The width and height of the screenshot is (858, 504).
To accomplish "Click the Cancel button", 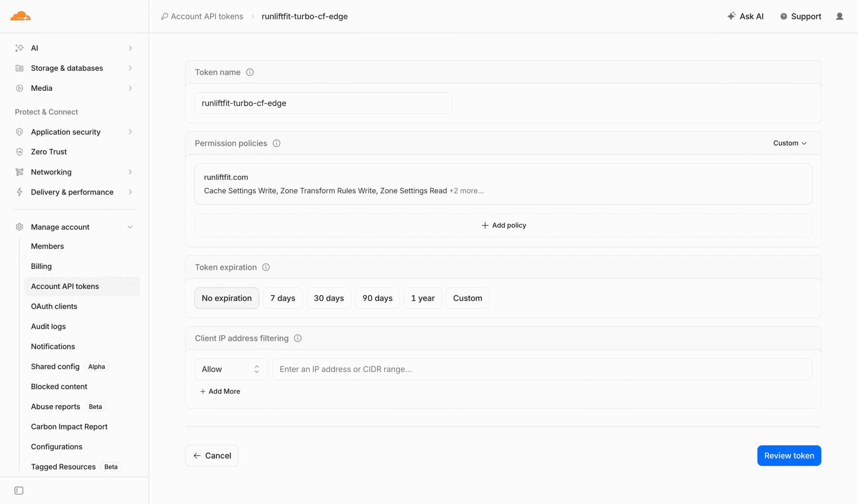I will 212,456.
